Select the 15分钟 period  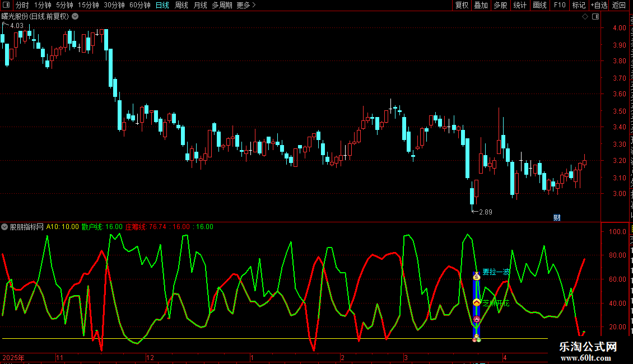click(89, 5)
